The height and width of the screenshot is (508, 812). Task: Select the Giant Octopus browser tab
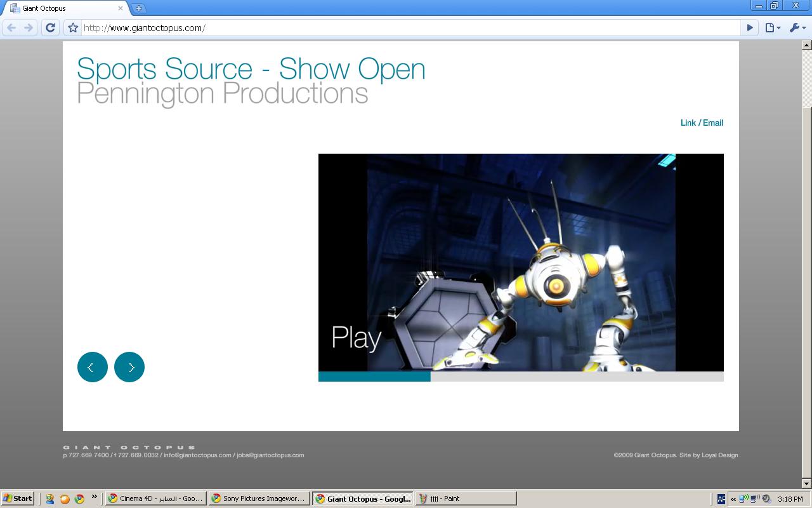65,8
